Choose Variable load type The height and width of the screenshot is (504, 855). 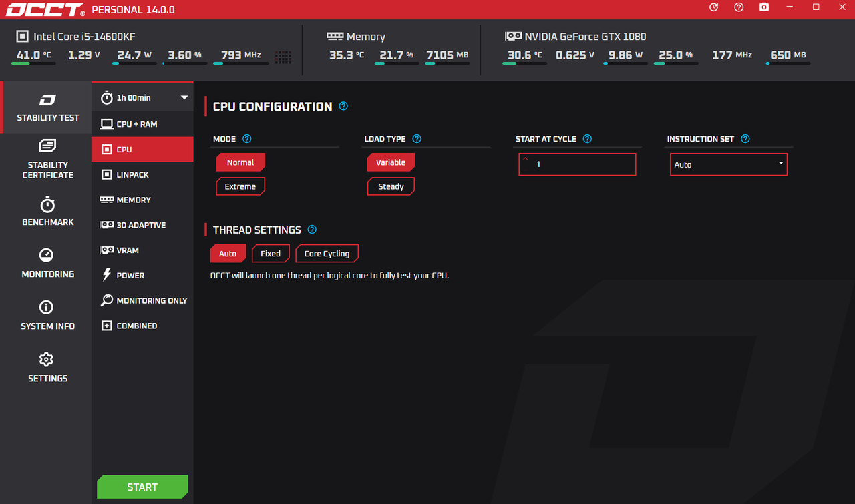[391, 162]
